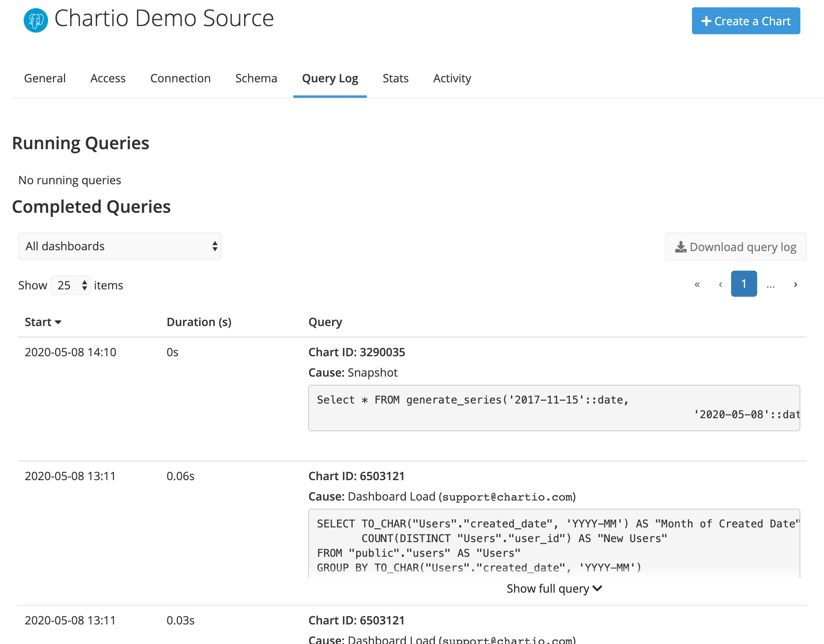This screenshot has height=644, width=824.
Task: Toggle Start column sort direction
Action: [x=43, y=322]
